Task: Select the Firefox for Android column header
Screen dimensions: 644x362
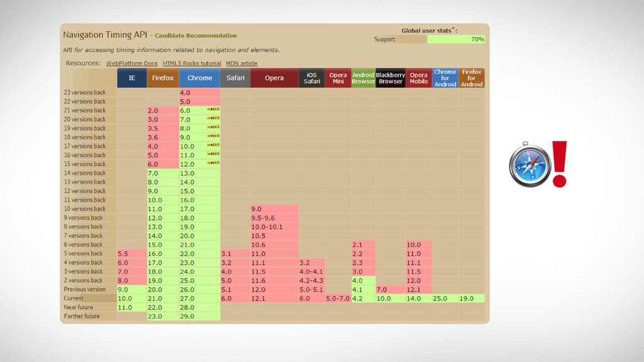Action: [x=472, y=78]
